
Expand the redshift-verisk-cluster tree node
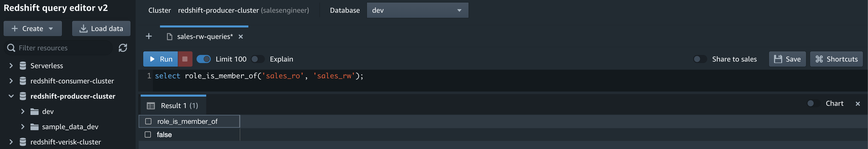tap(11, 142)
